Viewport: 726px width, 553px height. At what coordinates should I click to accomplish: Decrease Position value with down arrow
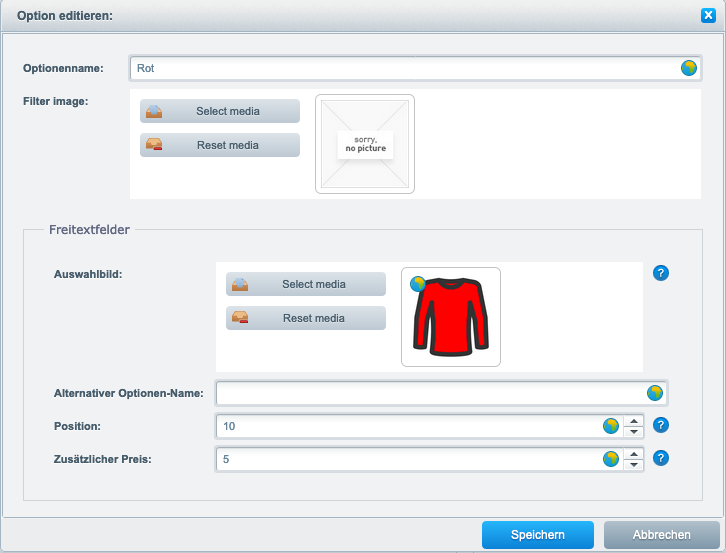(x=633, y=432)
